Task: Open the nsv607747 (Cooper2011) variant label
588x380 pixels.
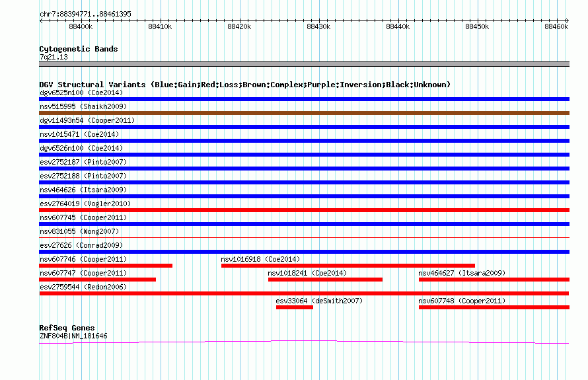Action: (x=83, y=273)
